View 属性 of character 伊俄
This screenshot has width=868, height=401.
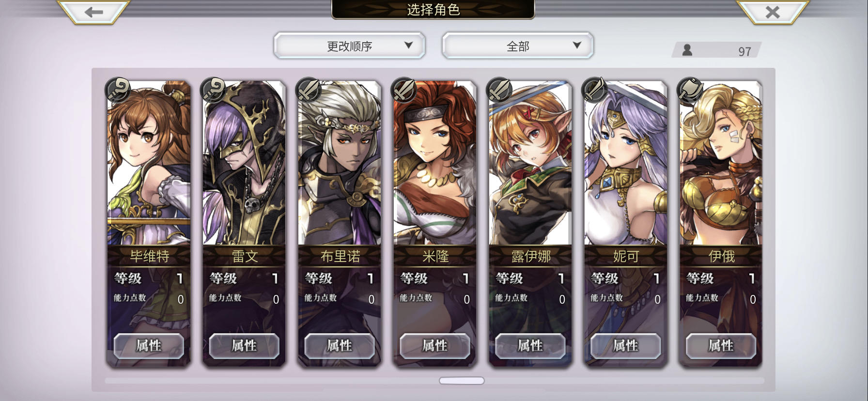click(x=721, y=346)
